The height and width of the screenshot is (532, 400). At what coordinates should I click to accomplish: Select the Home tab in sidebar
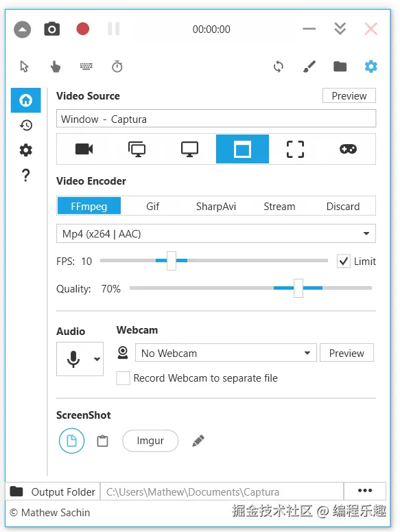click(26, 100)
